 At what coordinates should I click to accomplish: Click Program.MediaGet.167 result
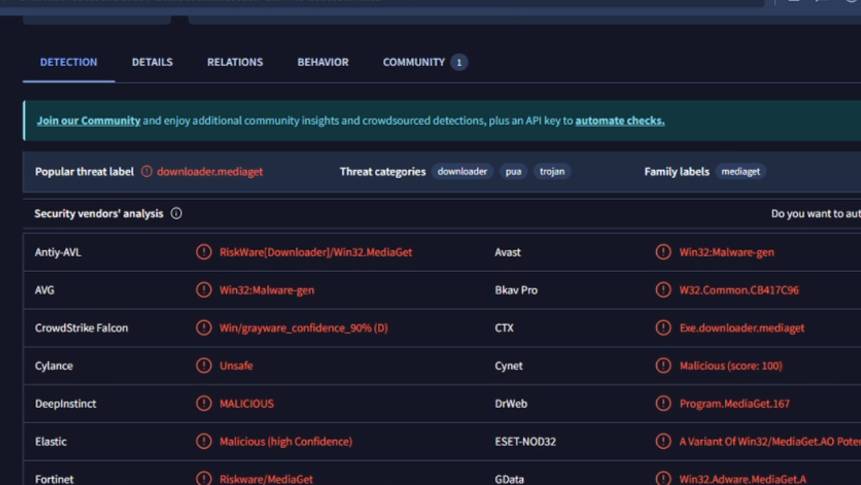[x=735, y=404]
